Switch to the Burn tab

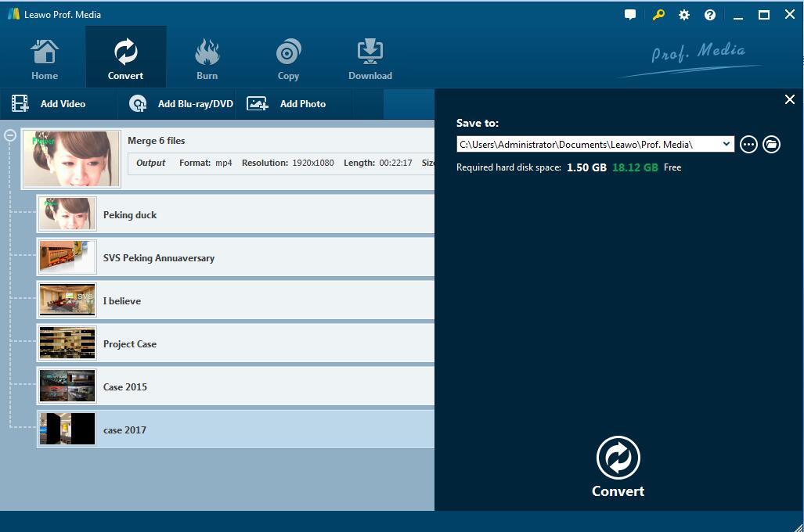[x=207, y=60]
